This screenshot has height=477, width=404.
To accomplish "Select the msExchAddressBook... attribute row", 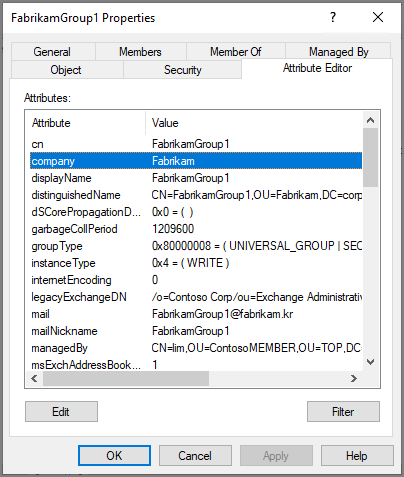I will (196, 364).
